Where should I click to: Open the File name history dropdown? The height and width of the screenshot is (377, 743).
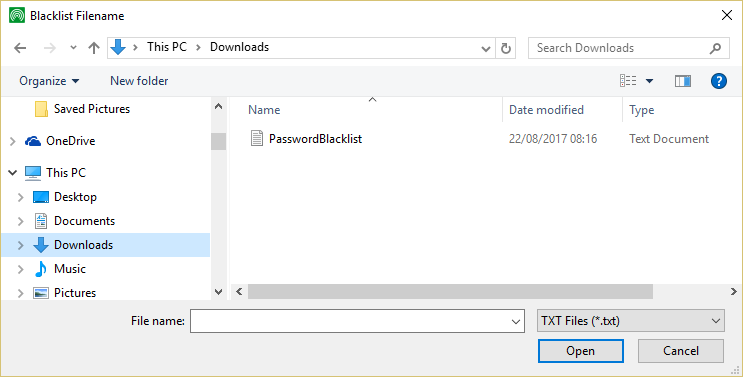pos(516,322)
